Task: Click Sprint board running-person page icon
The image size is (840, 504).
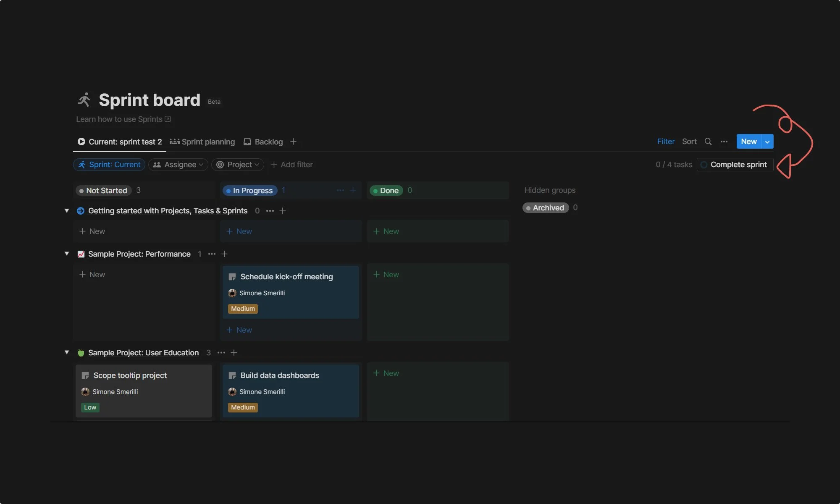Action: pos(84,100)
